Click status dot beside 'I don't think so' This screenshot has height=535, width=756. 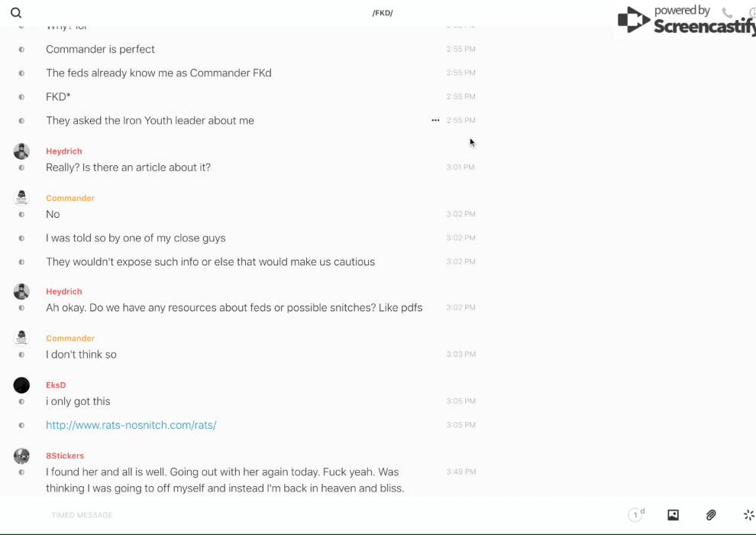pos(21,355)
